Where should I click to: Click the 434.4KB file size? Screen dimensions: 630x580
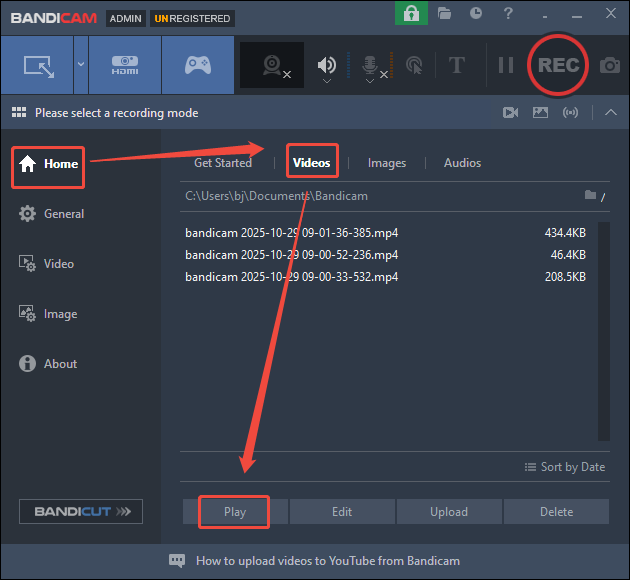point(565,233)
